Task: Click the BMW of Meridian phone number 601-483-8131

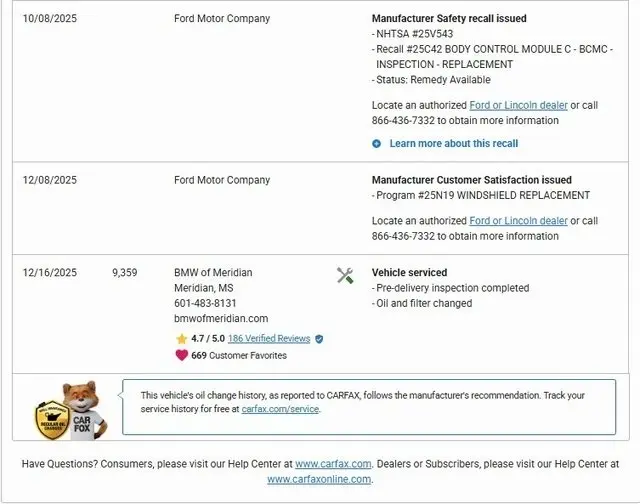Action: click(205, 303)
